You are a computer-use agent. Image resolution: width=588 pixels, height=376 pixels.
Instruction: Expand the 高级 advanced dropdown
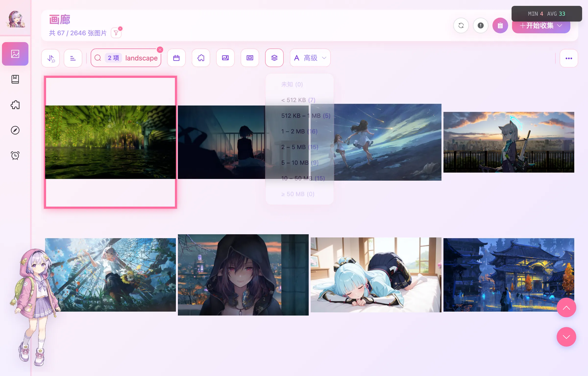[310, 58]
